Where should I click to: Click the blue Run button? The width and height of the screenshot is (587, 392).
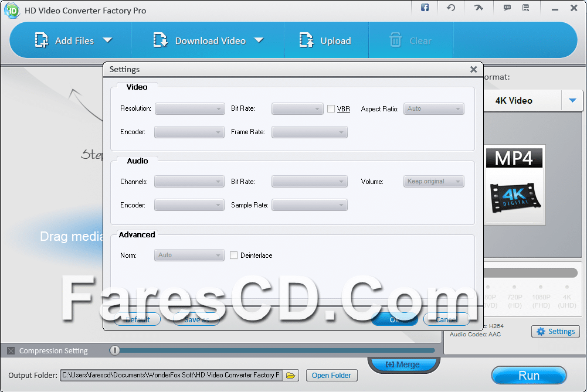point(528,375)
